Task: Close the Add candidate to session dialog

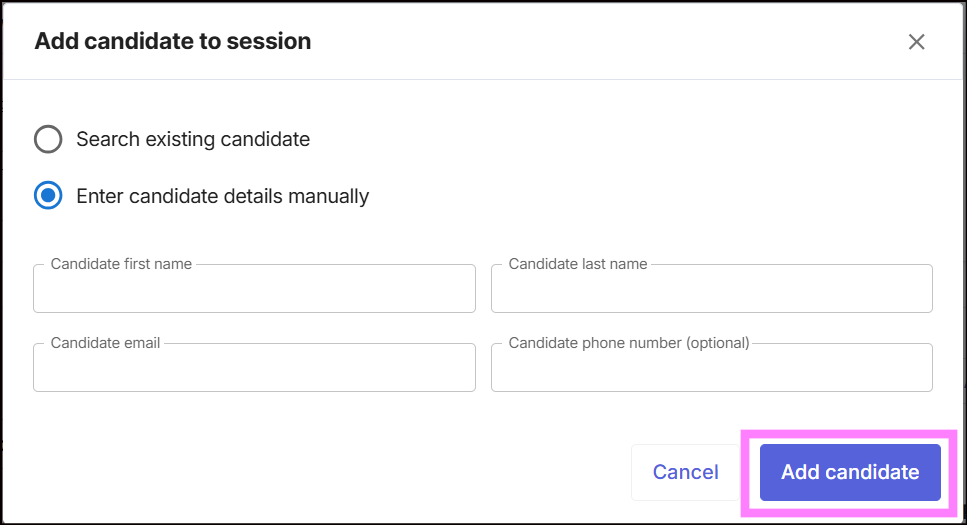Action: pyautogui.click(x=916, y=42)
